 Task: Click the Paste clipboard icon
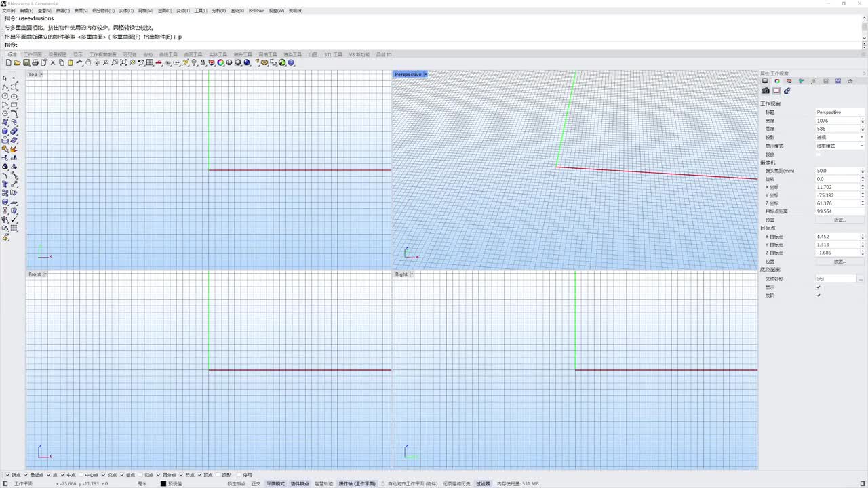coord(71,62)
